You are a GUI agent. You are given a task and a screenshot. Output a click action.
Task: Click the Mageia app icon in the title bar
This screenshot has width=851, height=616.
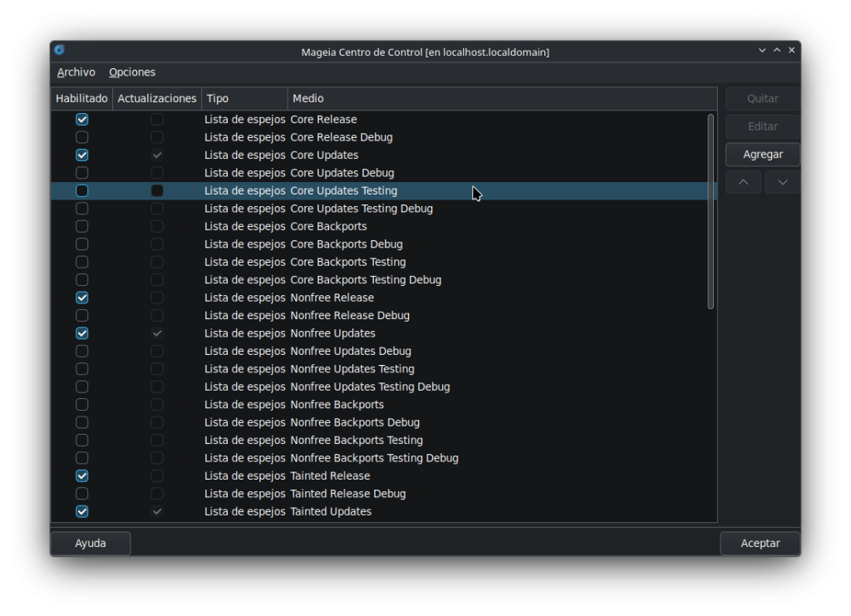point(59,51)
